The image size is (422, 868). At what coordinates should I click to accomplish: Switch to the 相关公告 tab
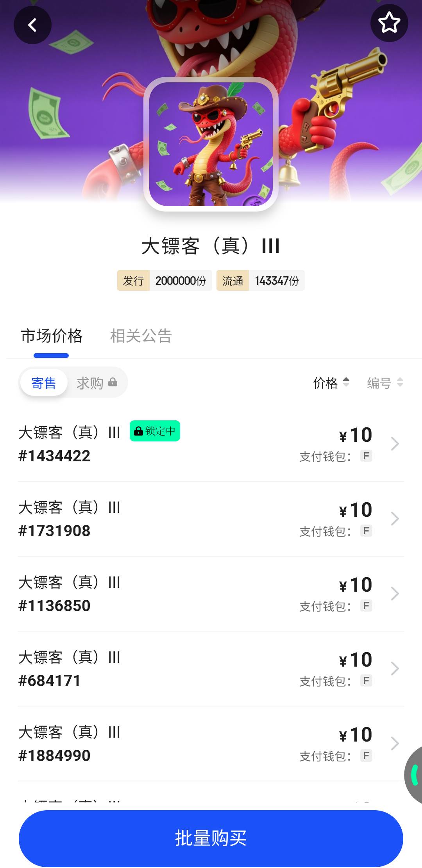pos(141,336)
